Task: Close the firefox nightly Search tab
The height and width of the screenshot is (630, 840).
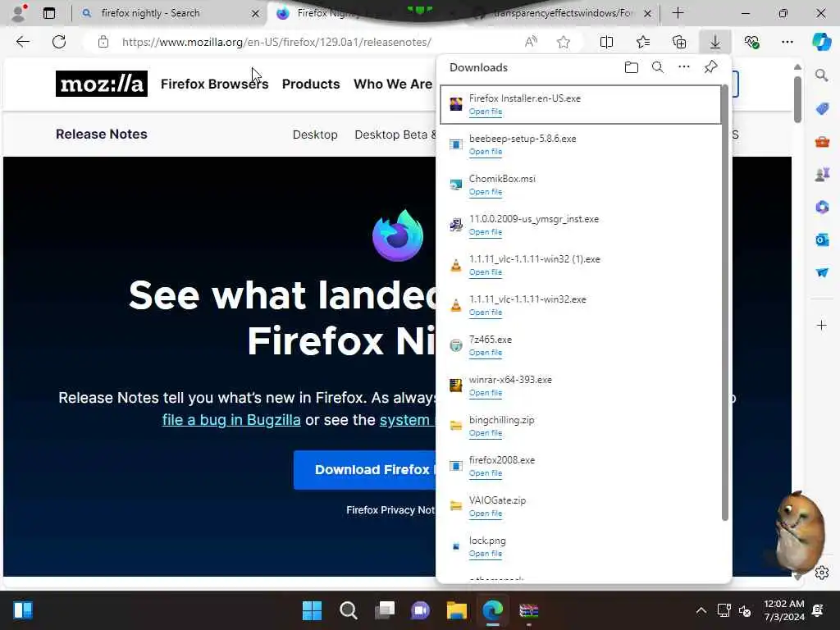Action: click(x=256, y=13)
